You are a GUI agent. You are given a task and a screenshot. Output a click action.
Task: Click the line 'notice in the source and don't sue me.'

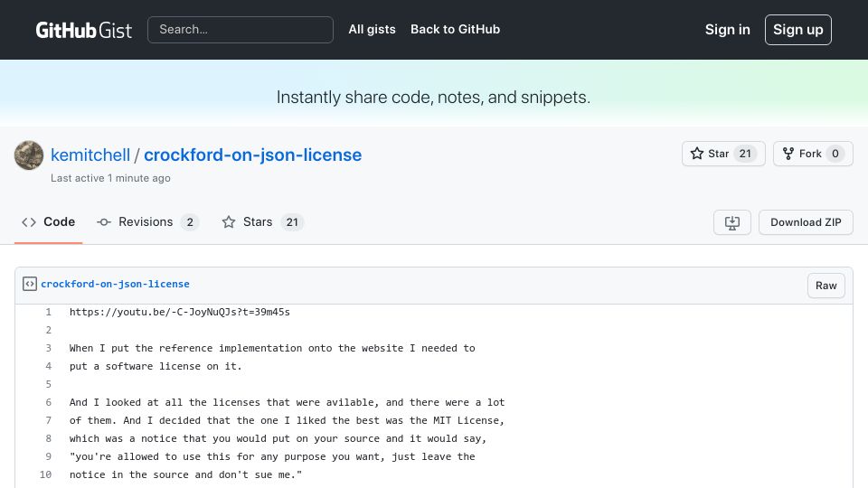point(185,474)
